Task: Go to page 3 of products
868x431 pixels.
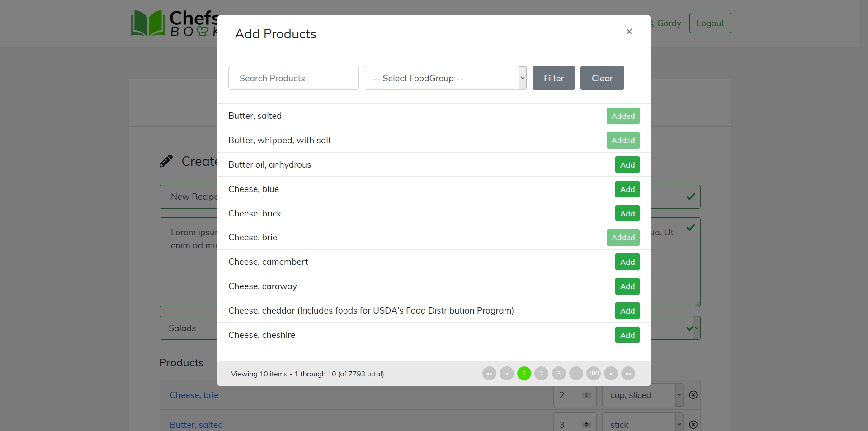Action: point(559,374)
